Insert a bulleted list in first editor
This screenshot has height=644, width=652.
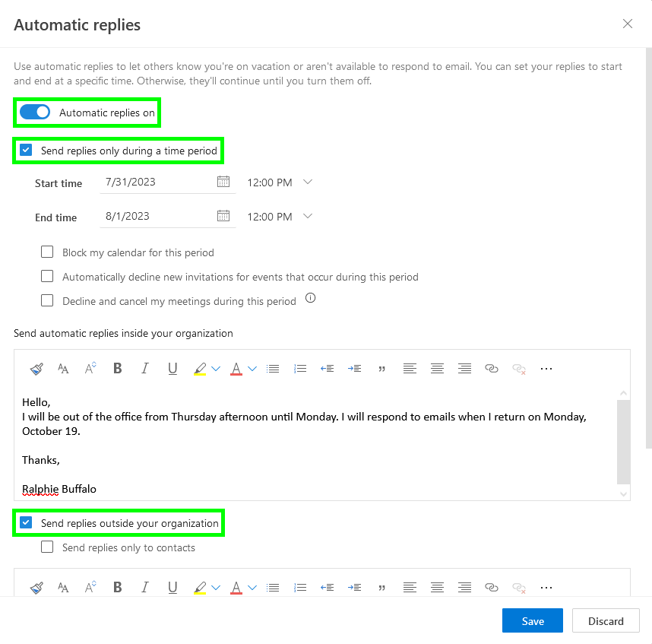pos(273,369)
